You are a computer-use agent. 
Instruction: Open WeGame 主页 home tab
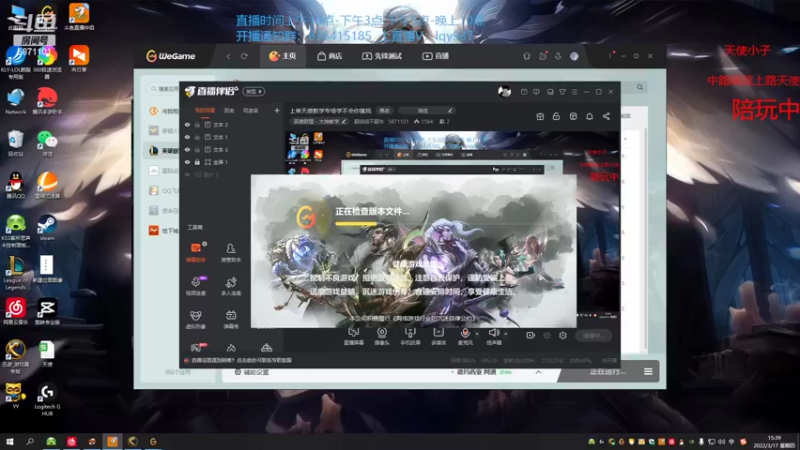pos(283,56)
